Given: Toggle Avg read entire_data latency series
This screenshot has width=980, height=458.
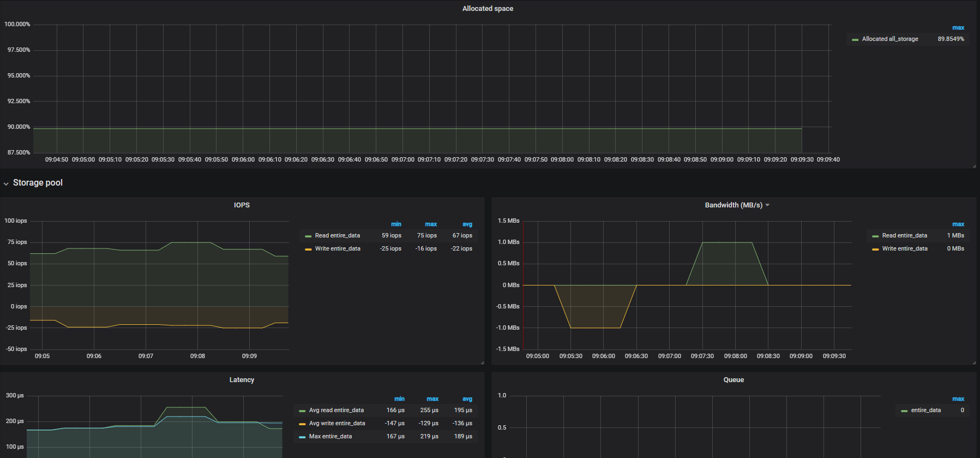Looking at the screenshot, I should (336, 411).
